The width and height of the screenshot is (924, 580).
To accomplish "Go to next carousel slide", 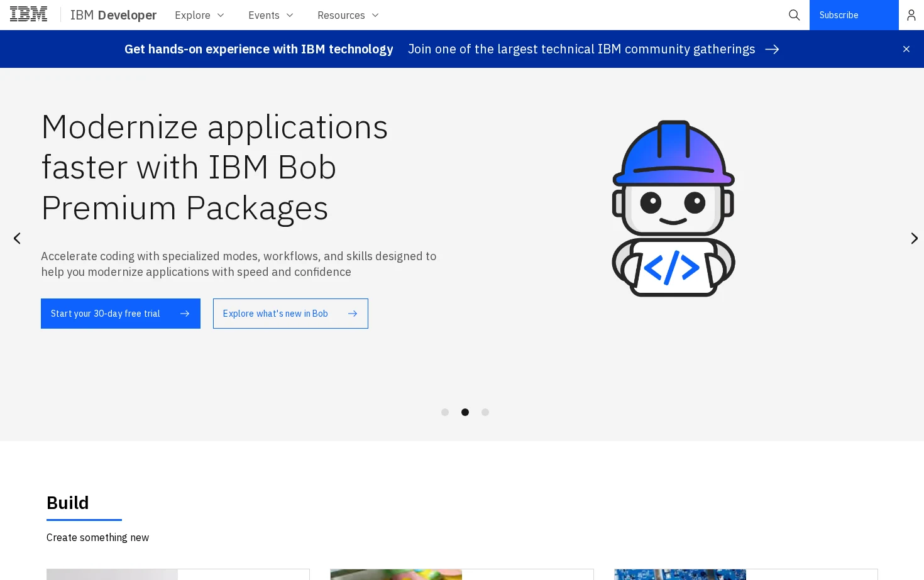I will [914, 238].
